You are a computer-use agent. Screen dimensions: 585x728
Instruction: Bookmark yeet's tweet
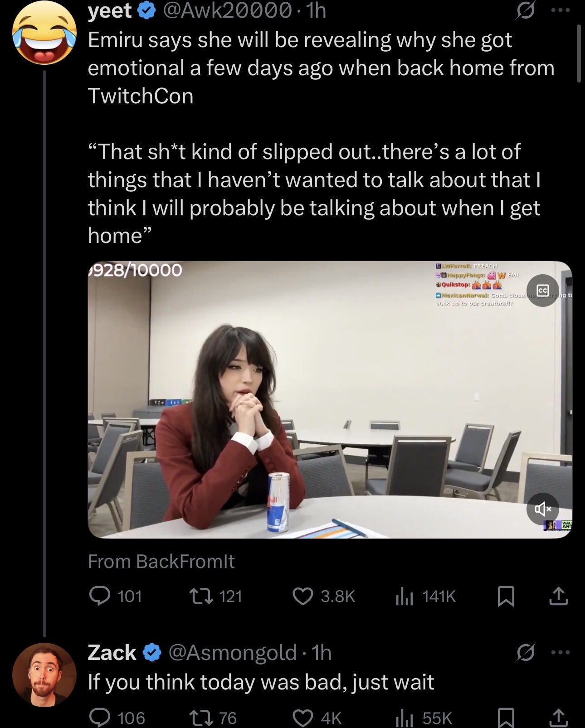coord(506,596)
